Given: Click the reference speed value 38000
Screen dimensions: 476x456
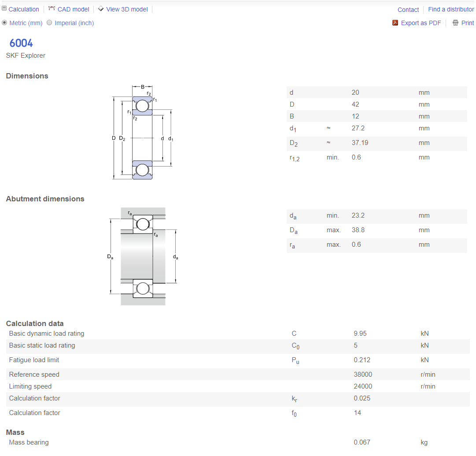Looking at the screenshot, I should point(363,374).
